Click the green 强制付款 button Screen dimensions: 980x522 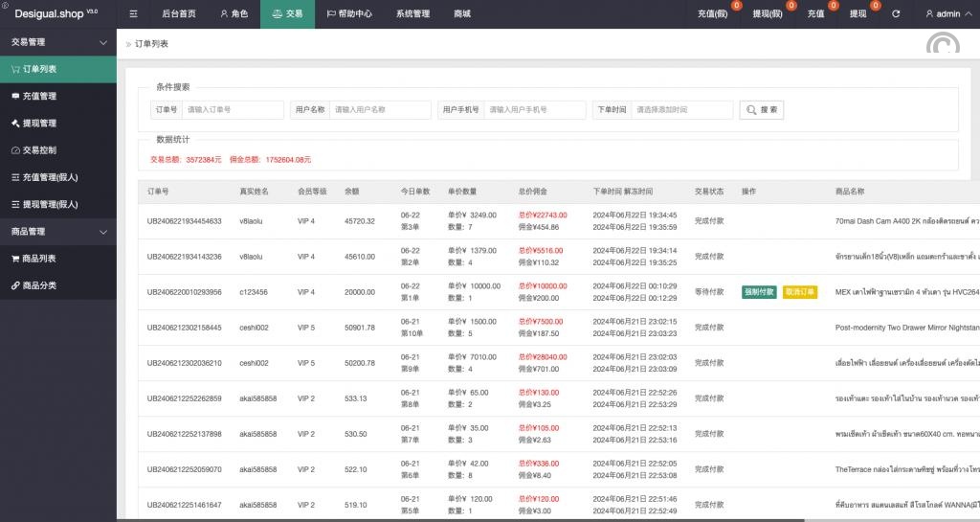[759, 292]
